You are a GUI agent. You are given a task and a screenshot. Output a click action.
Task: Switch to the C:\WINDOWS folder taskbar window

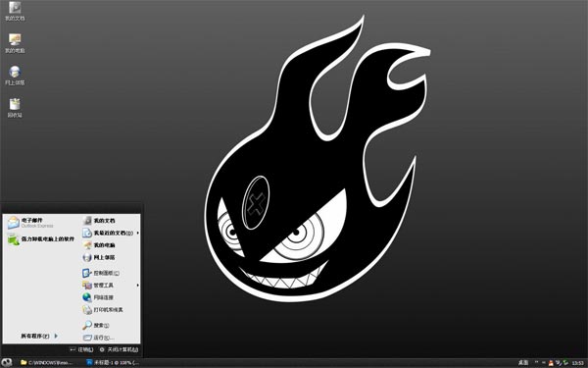click(47, 362)
